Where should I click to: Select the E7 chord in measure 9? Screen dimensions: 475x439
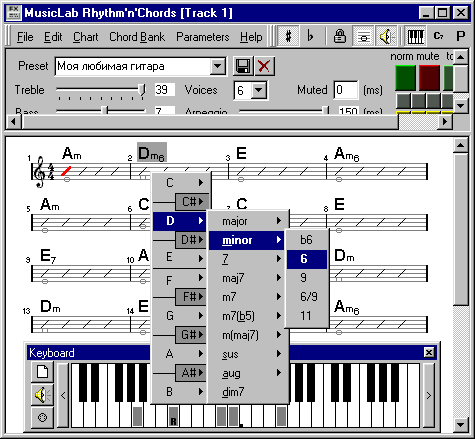click(x=48, y=256)
